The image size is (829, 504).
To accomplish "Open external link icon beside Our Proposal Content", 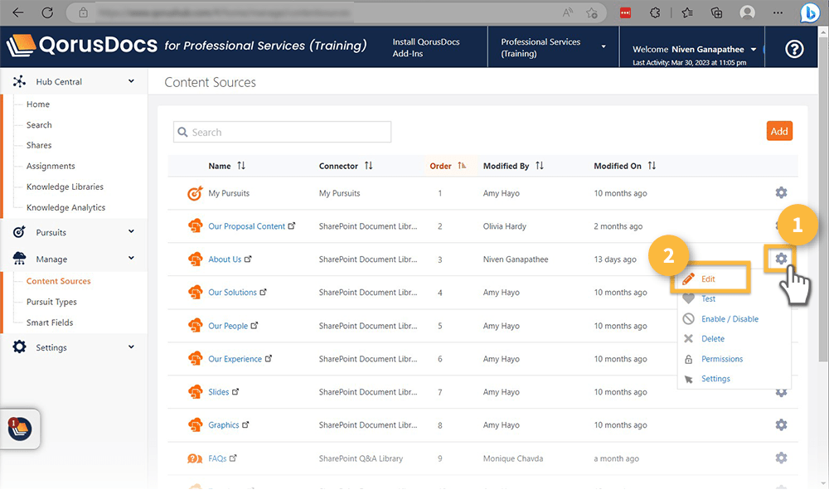I will point(291,225).
